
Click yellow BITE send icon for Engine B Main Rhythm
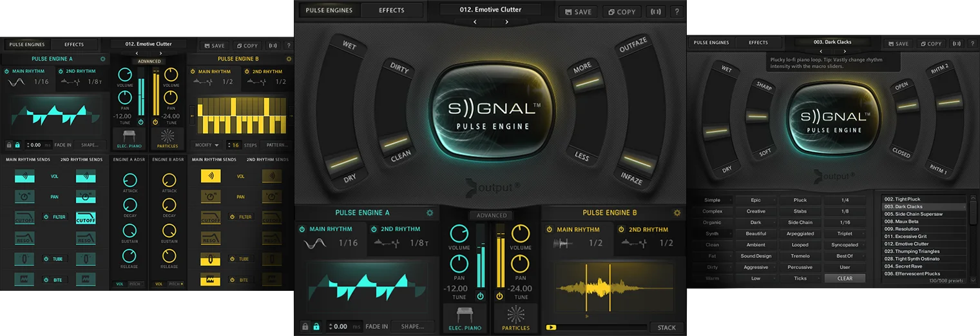[211, 281]
